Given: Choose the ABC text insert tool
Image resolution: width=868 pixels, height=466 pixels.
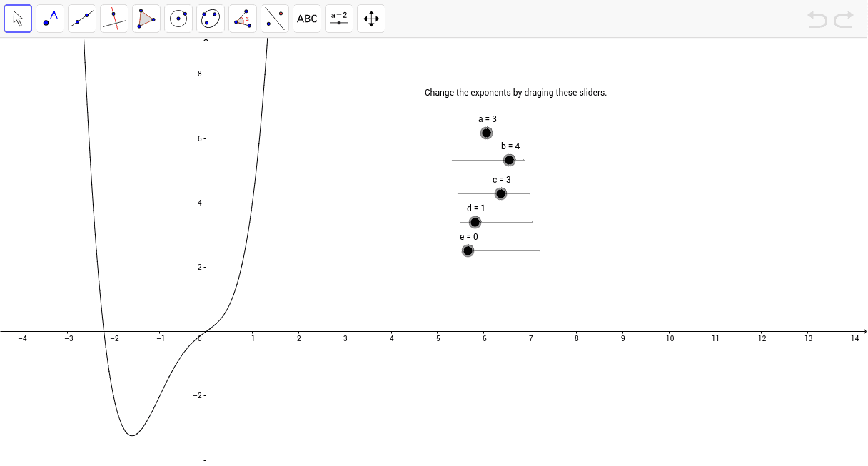Looking at the screenshot, I should click(307, 19).
